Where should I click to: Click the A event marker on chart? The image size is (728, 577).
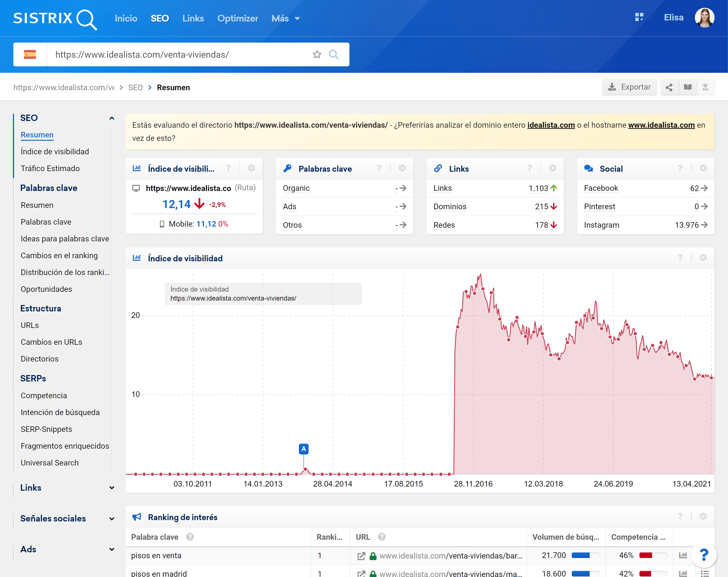(304, 449)
